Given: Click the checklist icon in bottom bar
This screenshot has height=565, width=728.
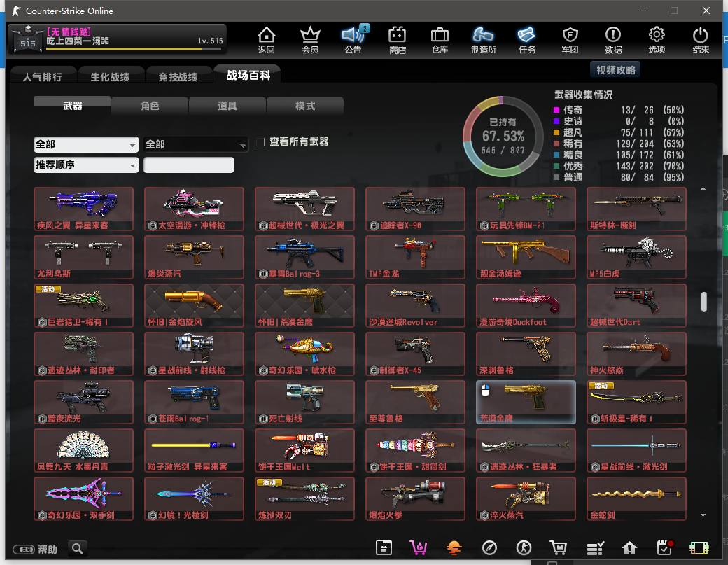Looking at the screenshot, I should (x=595, y=548).
